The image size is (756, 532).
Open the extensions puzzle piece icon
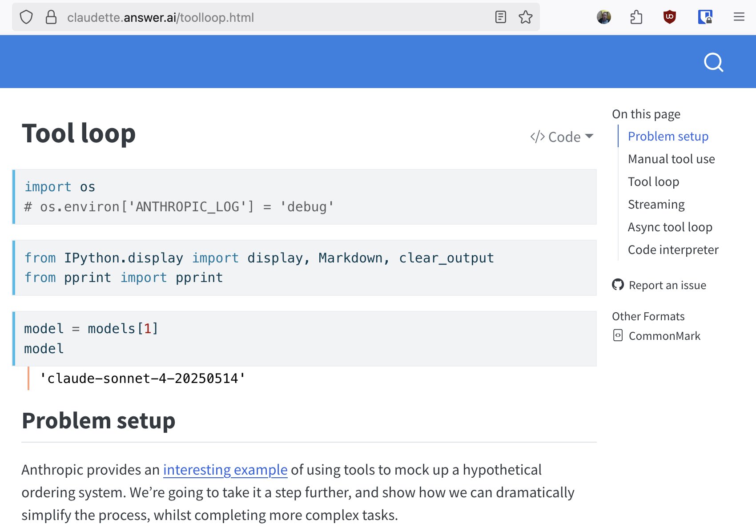[636, 17]
